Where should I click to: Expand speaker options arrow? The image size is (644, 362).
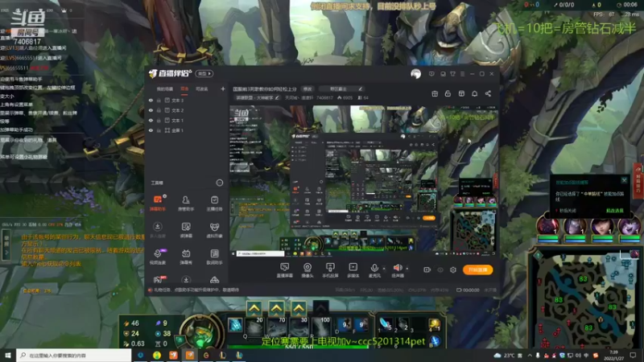click(x=407, y=269)
